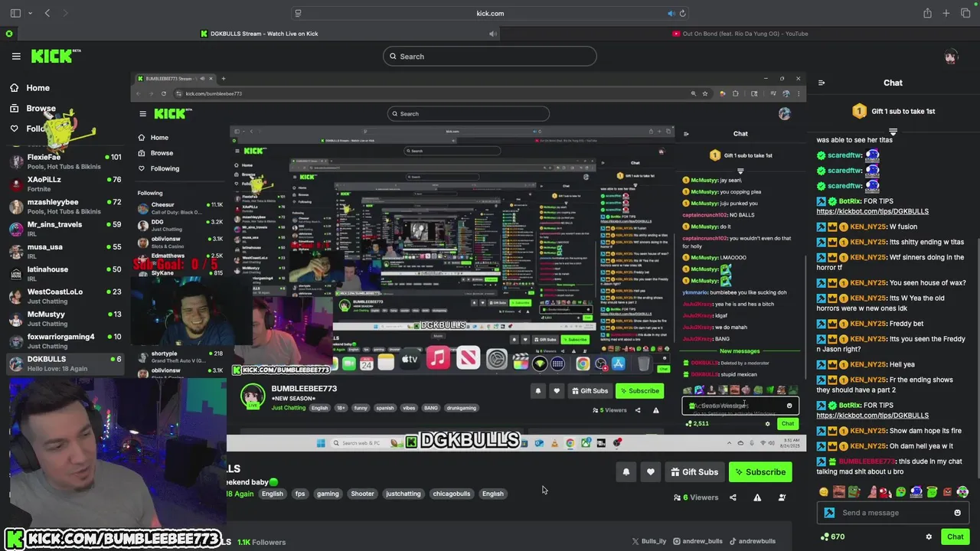Click Subscribe in the streamed BUMBLEBEE773 window

click(x=639, y=391)
